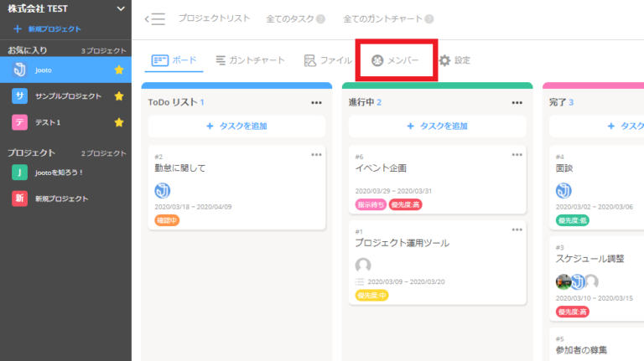
Task: Open ToDo リスト column options menu
Action: click(x=316, y=102)
